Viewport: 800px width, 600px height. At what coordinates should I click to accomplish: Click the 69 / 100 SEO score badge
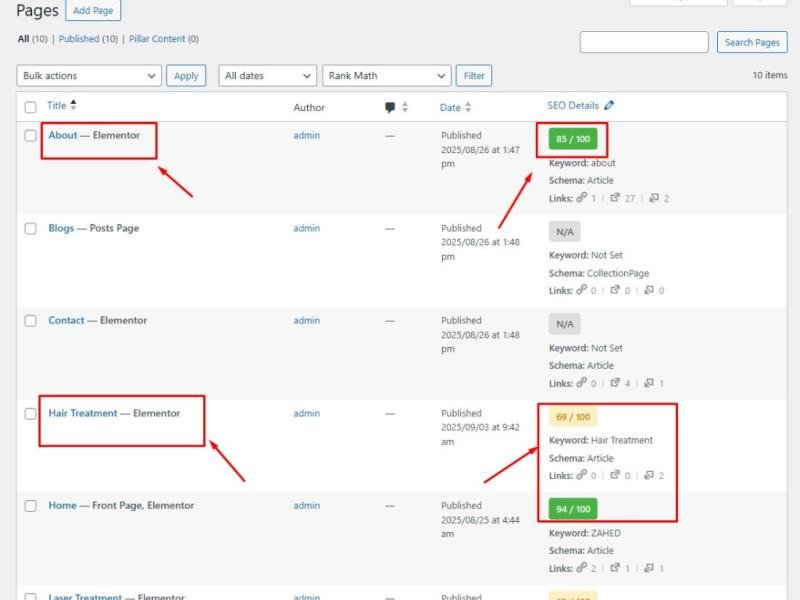click(x=573, y=417)
